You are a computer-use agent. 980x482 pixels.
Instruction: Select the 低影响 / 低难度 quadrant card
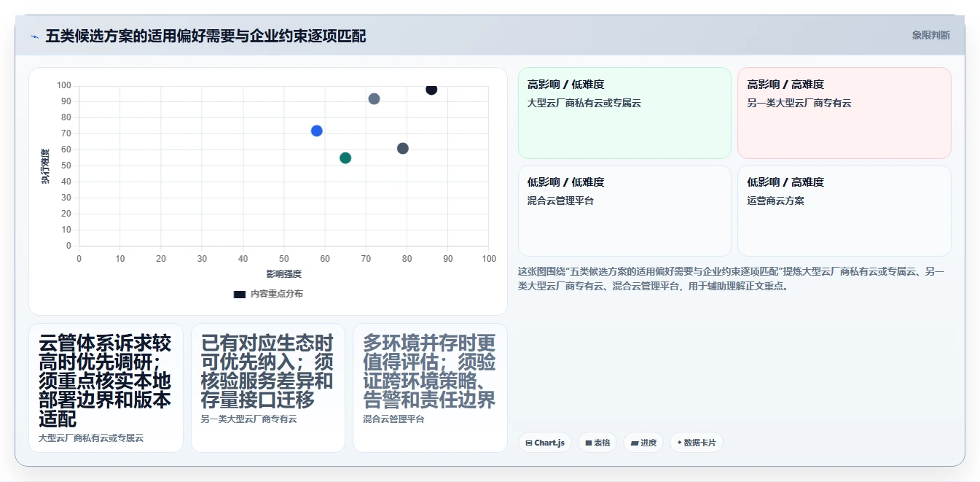[x=624, y=211]
